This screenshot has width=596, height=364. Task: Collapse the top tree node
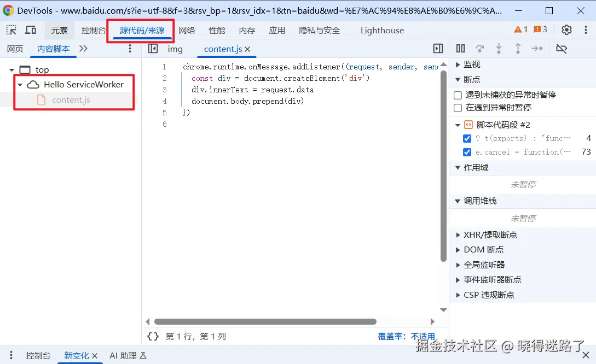[12, 70]
